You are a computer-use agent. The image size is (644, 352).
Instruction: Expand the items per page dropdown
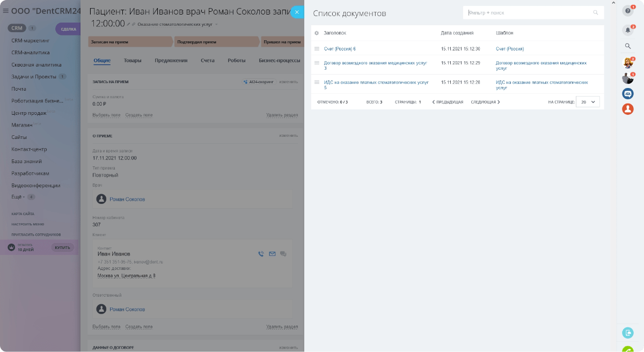pyautogui.click(x=588, y=102)
